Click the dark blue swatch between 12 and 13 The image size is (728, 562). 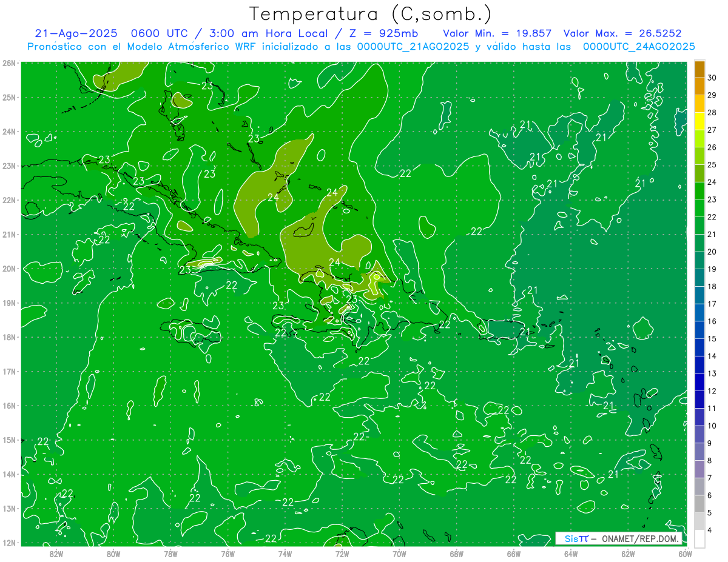(699, 382)
